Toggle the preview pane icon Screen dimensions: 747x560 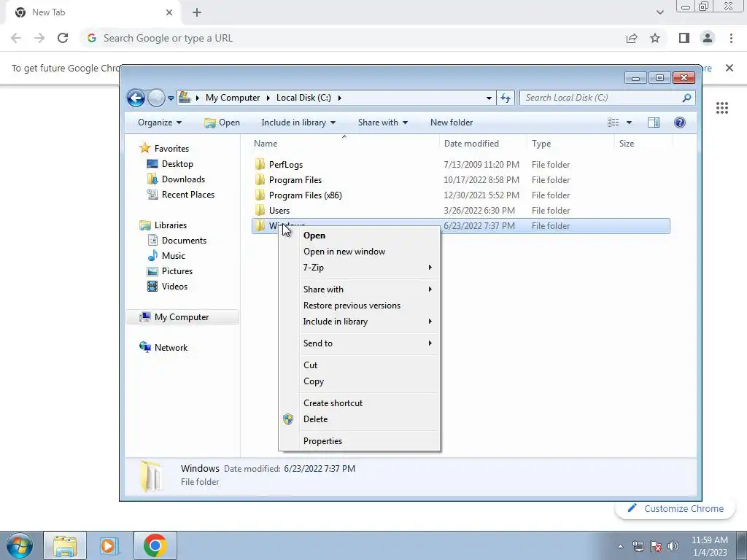tap(654, 122)
